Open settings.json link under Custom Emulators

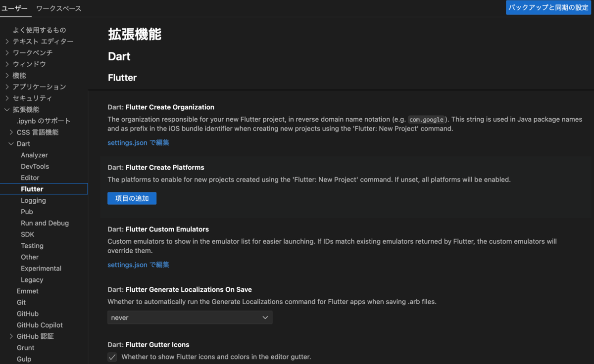pyautogui.click(x=139, y=265)
